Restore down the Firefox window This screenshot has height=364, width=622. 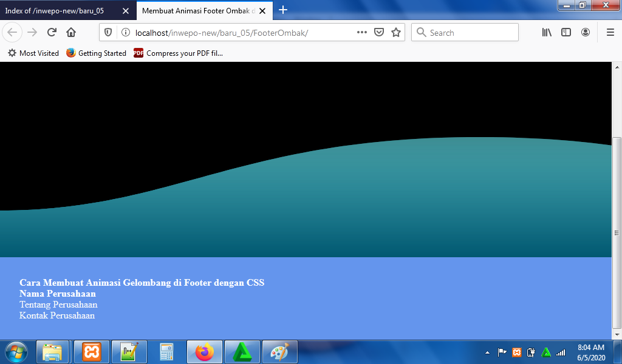[583, 5]
